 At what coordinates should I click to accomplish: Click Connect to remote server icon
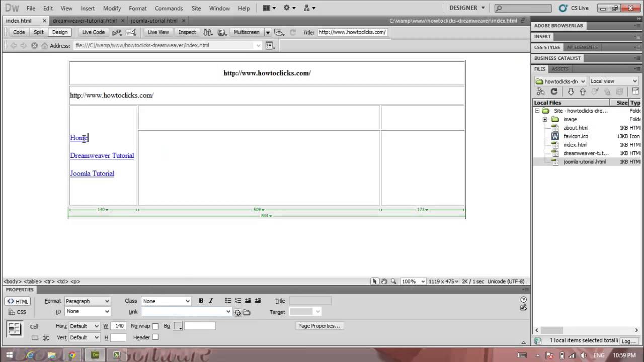point(540,92)
